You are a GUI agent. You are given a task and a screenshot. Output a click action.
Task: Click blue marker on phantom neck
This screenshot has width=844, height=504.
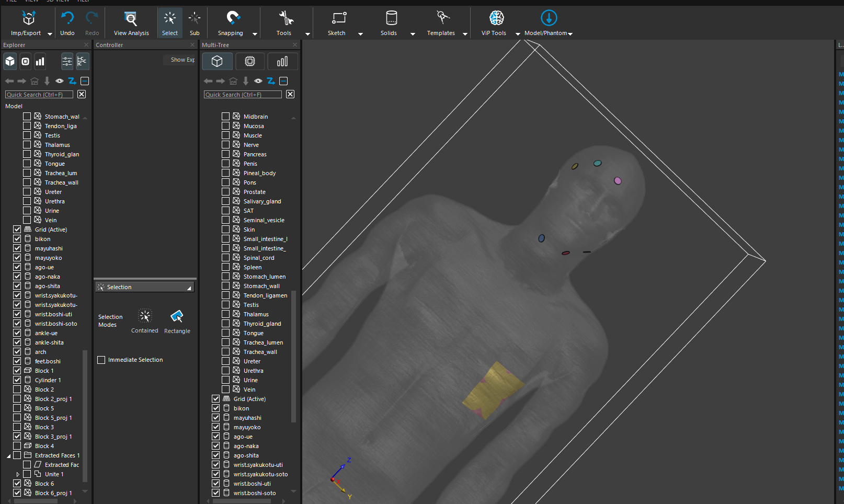541,238
